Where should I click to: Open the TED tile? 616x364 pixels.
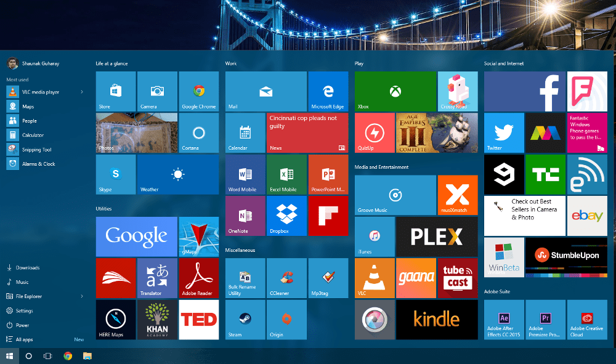tap(199, 320)
